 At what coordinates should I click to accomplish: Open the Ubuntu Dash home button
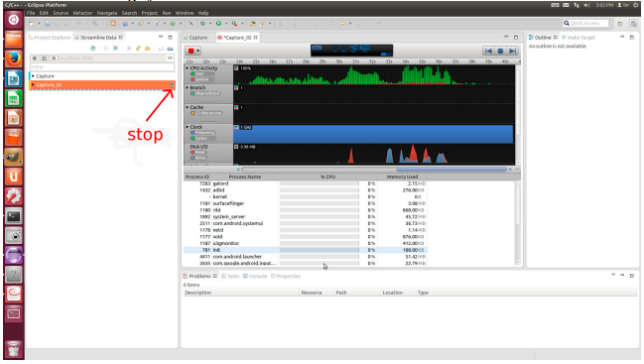pos(14,19)
